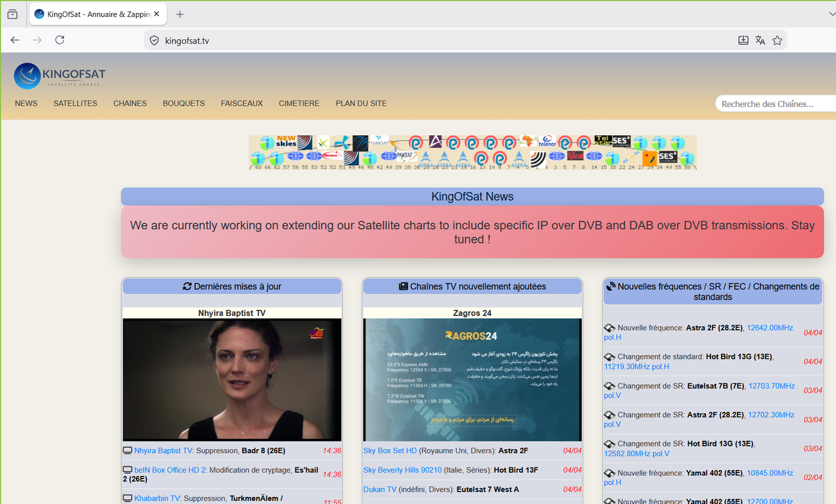Screen dimensions: 836x504
Task: Close the KingOfSat browser tab
Action: coord(157,14)
